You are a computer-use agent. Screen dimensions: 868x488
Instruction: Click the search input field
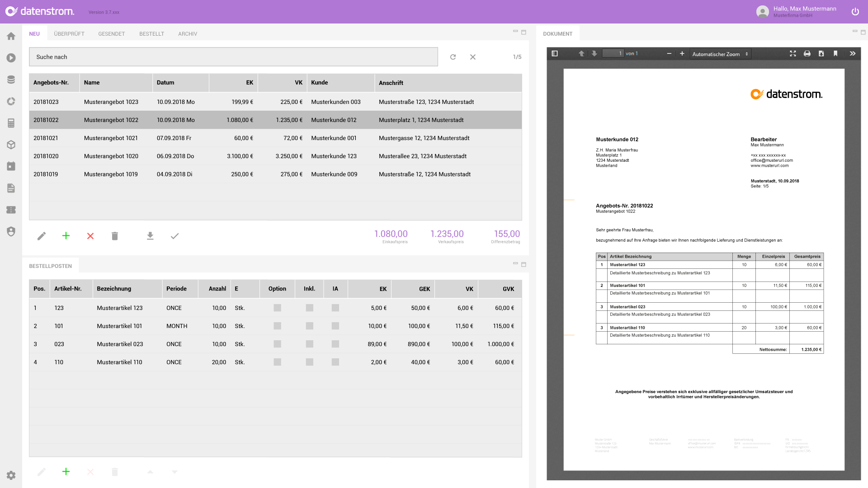click(233, 56)
